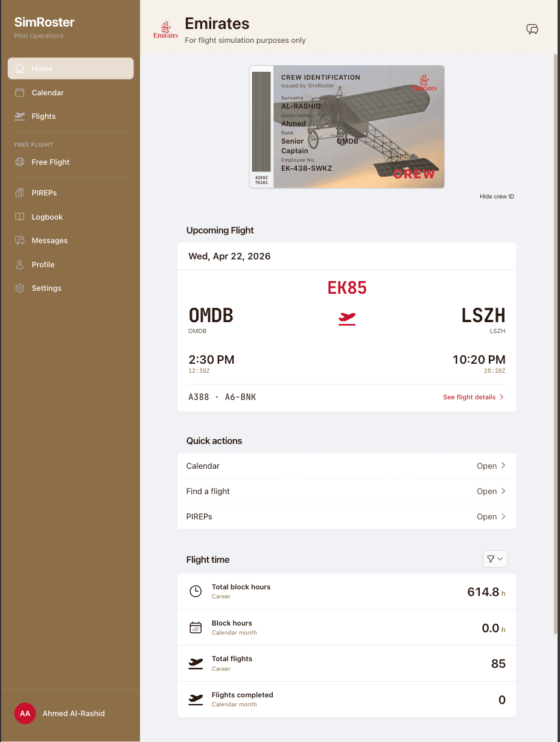Open the Flight time filter dropdown

(x=495, y=559)
